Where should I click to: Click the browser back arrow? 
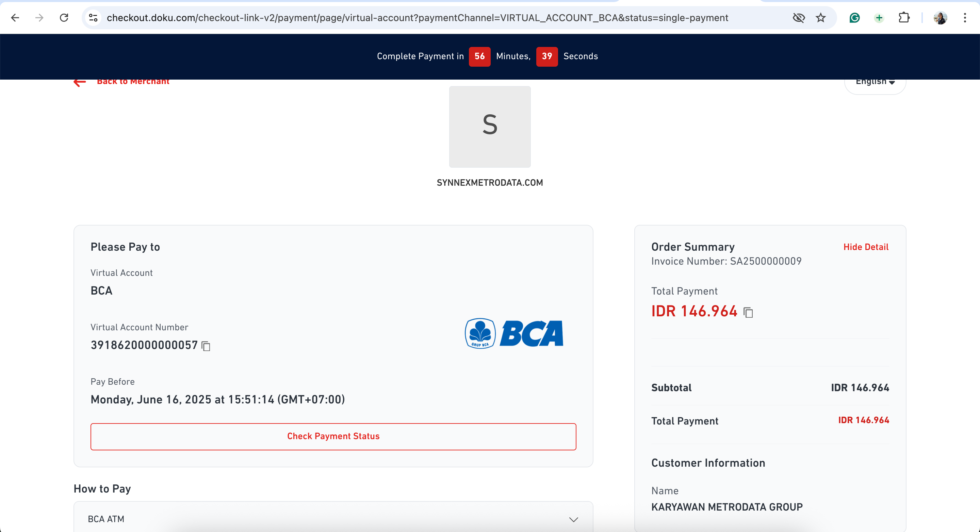click(15, 17)
